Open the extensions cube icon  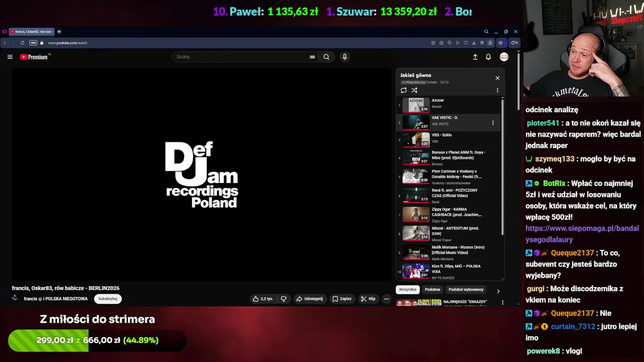pos(501,43)
